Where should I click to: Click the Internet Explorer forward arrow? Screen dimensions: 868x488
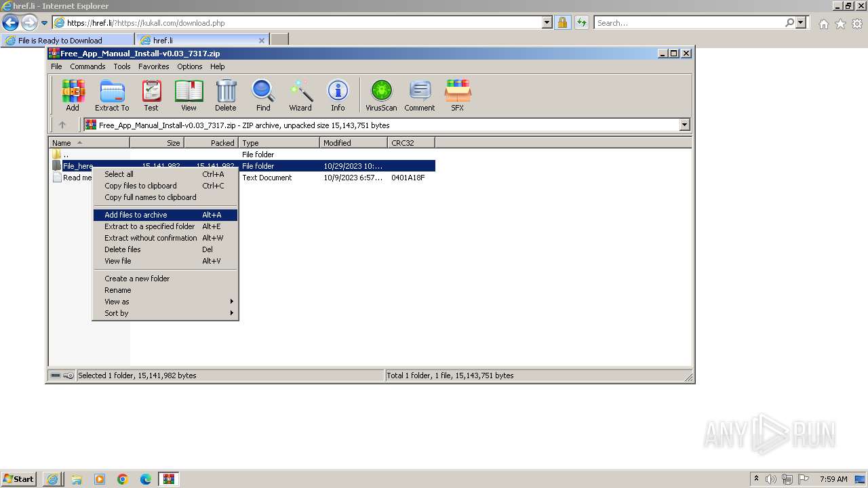pyautogui.click(x=28, y=22)
